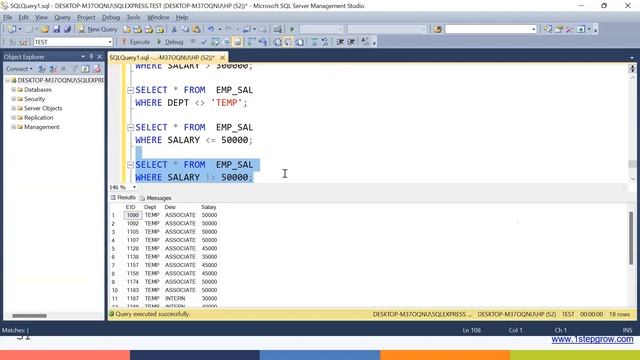The width and height of the screenshot is (640, 360).
Task: Select INTERN cell in row 11
Action: [175, 298]
